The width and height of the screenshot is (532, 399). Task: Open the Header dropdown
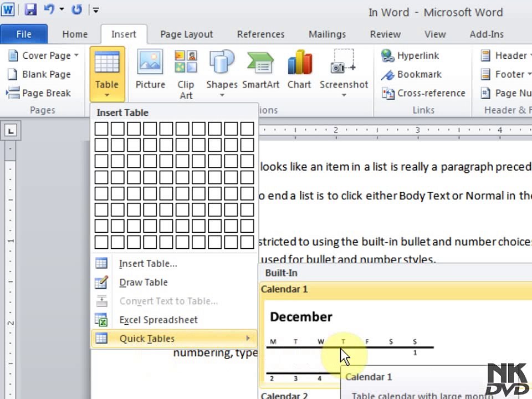pos(505,55)
